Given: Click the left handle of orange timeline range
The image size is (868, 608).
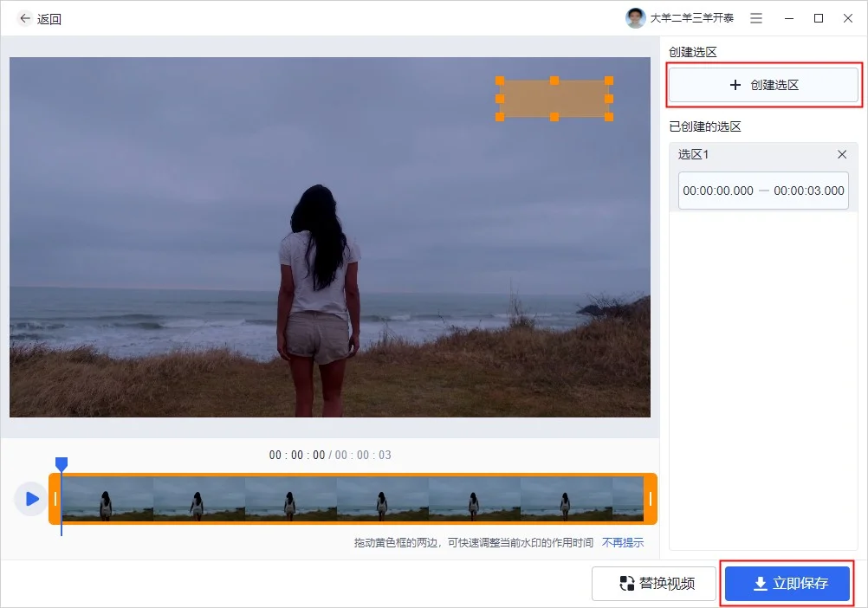Looking at the screenshot, I should pyautogui.click(x=55, y=499).
